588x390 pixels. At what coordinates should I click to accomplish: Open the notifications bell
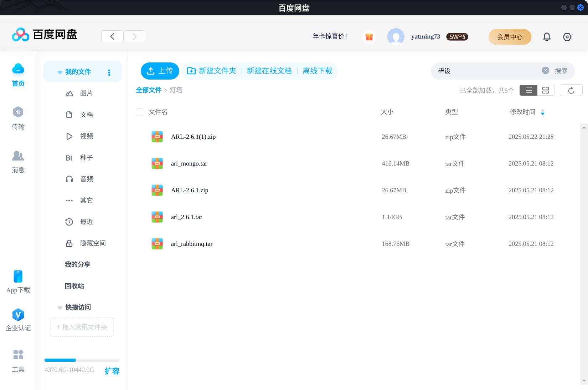click(x=547, y=37)
